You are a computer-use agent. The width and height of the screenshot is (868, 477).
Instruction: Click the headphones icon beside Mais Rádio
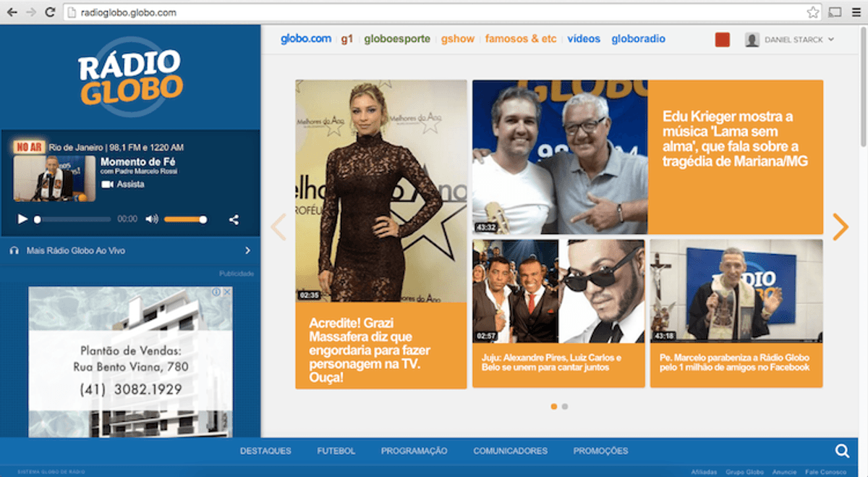[x=14, y=250]
